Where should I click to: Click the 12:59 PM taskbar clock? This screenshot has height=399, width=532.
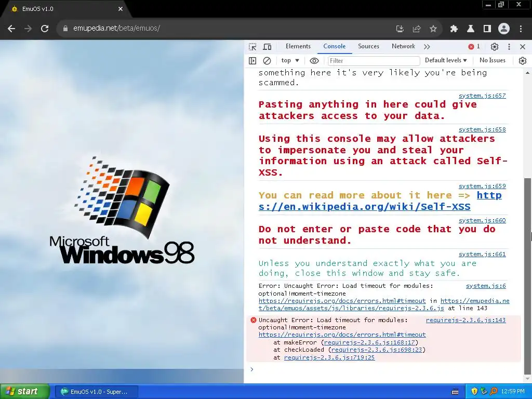tap(513, 392)
